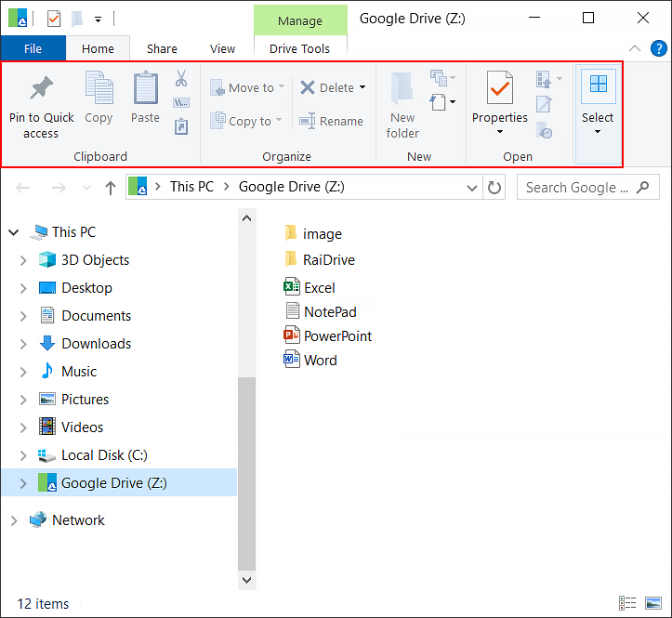
Task: Click the Copy ribbon icon
Action: click(99, 88)
